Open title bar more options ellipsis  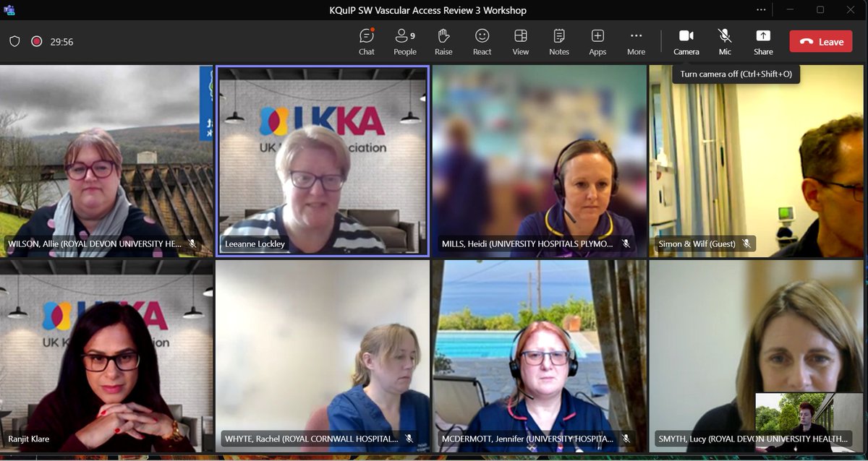pos(761,10)
